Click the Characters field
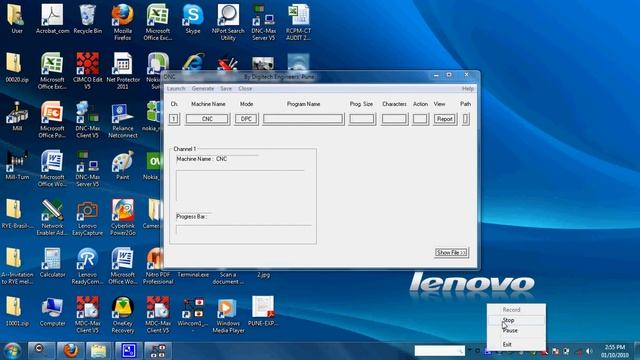The height and width of the screenshot is (360, 640). pyautogui.click(x=394, y=119)
